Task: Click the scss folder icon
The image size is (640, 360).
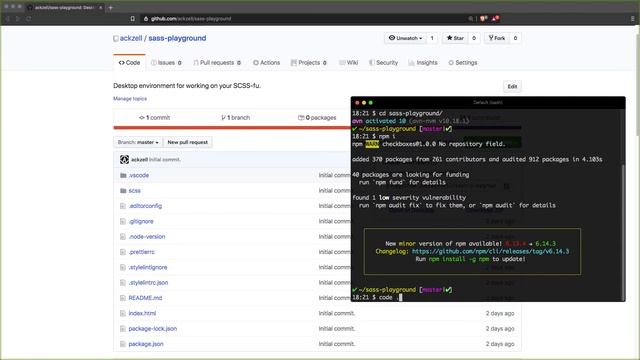Action: (x=123, y=191)
